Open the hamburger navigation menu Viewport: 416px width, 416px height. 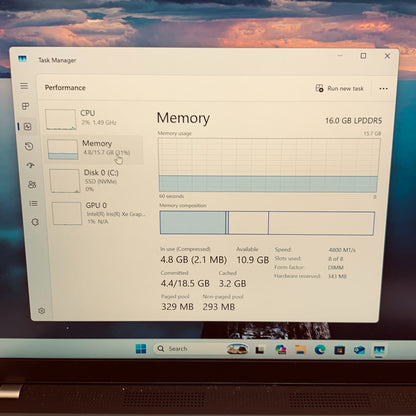click(x=24, y=86)
